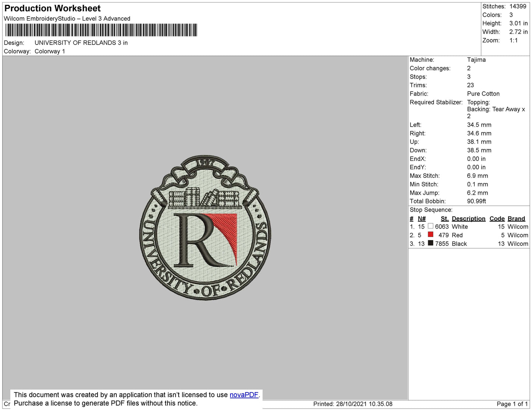Screen dimensions: 532x411
Task: Select the Max Jump value '6.2 mm'
Action: point(478,193)
